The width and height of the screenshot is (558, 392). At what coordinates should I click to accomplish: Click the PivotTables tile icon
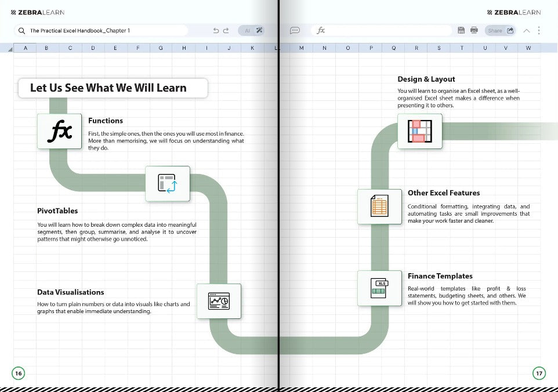click(167, 184)
